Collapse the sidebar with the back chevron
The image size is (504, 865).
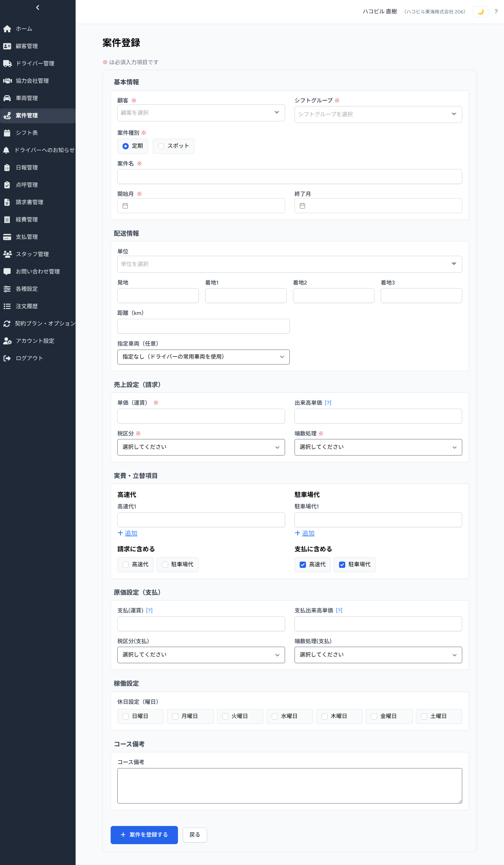38,7
